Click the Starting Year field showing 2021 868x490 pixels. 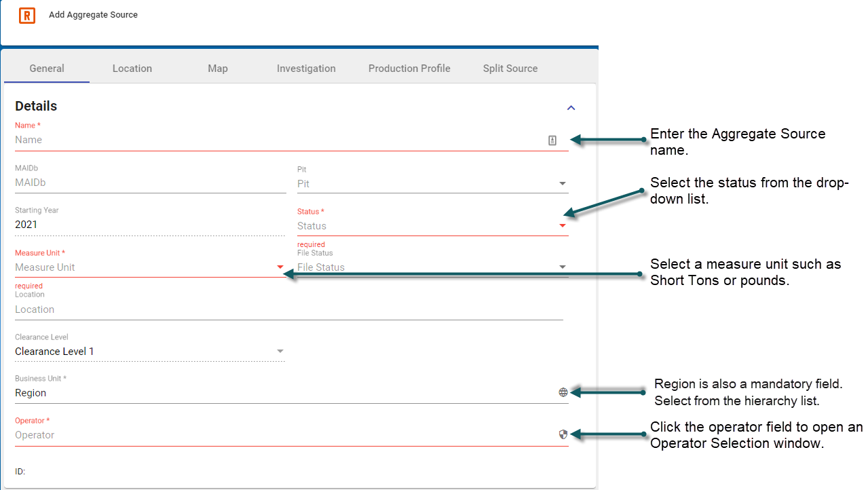click(x=149, y=225)
